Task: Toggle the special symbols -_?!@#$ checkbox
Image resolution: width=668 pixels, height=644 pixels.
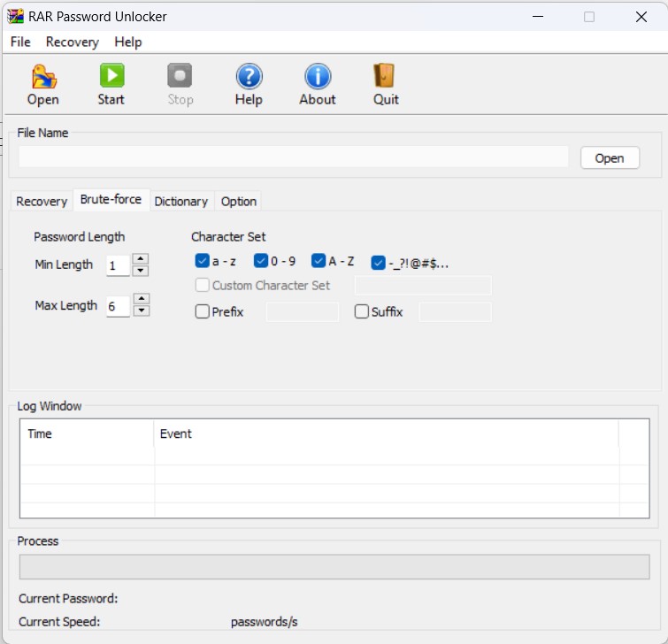Action: [x=379, y=263]
